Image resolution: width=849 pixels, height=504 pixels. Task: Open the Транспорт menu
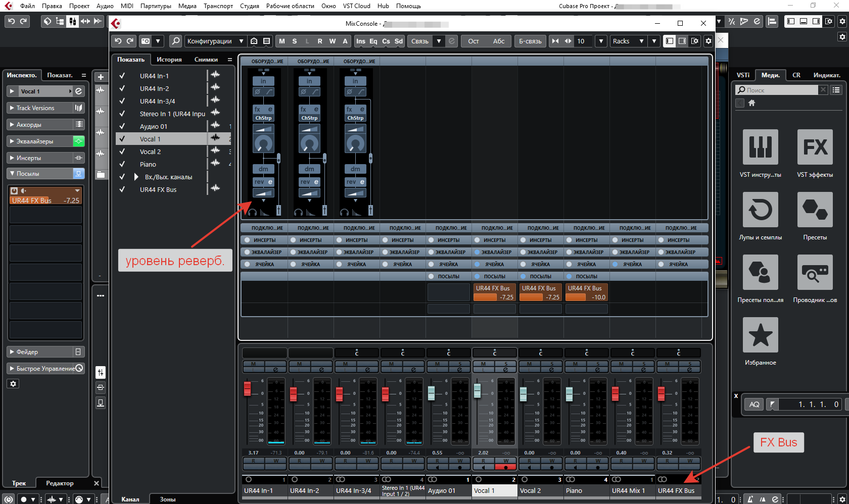pos(218,6)
